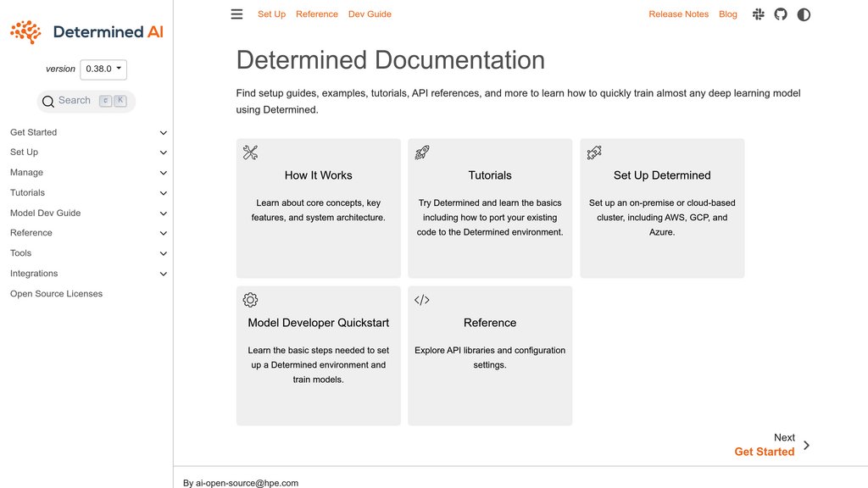Click the magnifier icon in the search box
Screen dimensions: 868x488
coord(48,100)
